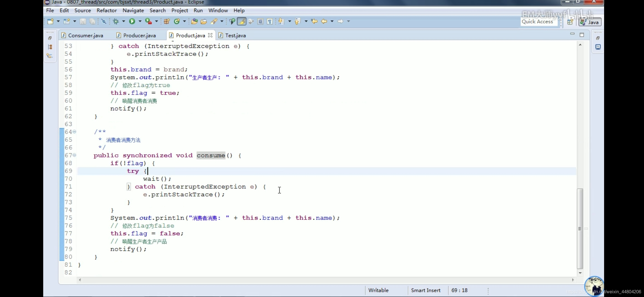Open the Run dropdown arrow
The width and height of the screenshot is (644, 297).
pos(140,21)
